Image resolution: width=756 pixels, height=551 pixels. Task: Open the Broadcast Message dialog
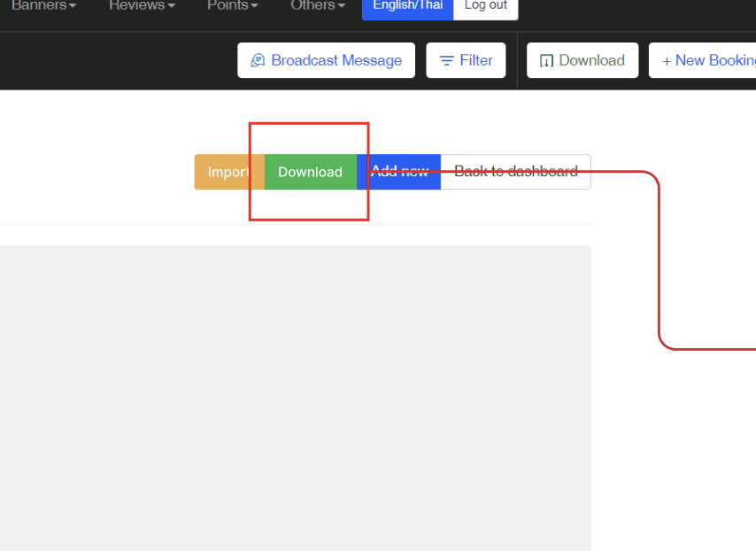[326, 60]
